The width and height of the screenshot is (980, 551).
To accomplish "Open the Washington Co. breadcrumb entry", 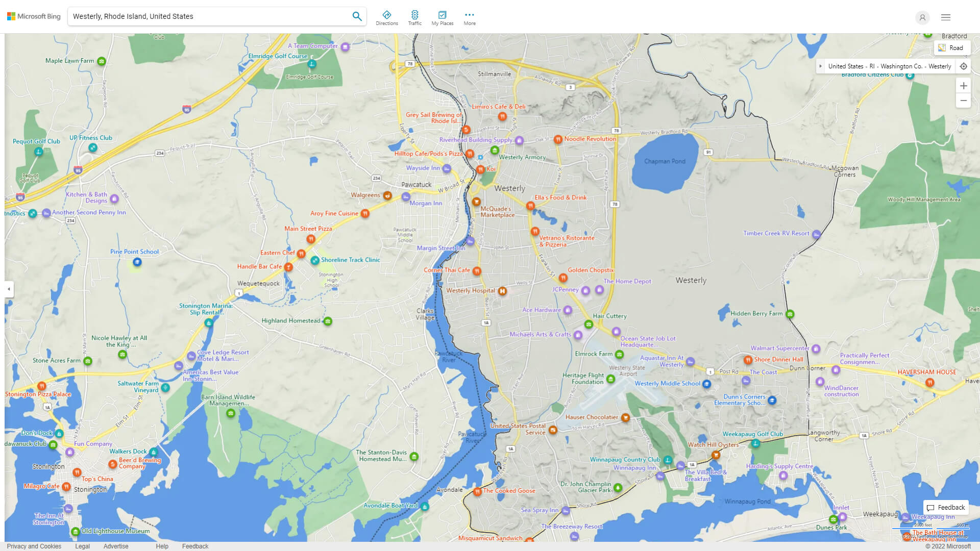I will (901, 66).
